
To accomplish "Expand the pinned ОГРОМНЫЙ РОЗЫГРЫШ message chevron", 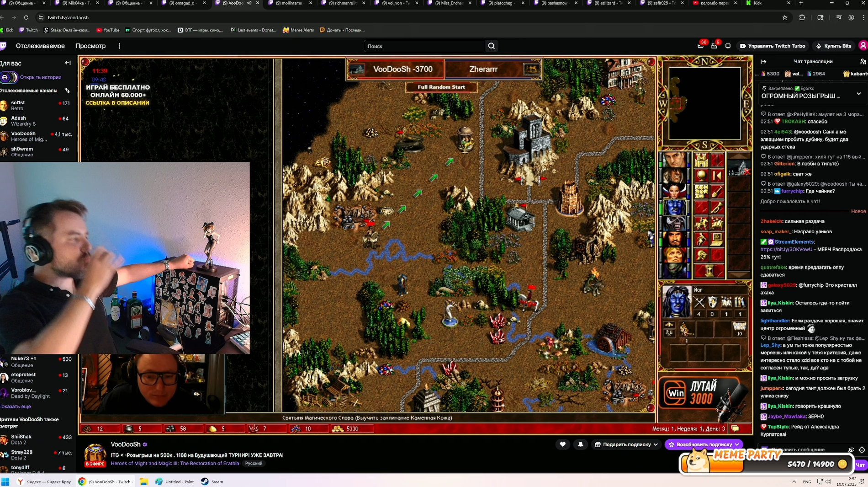I will click(x=859, y=94).
